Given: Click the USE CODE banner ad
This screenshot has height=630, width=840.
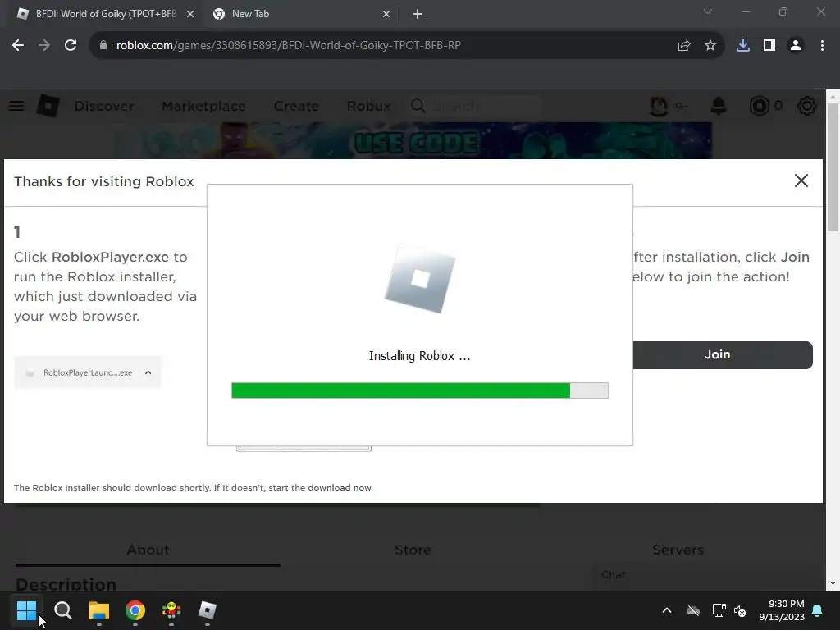Looking at the screenshot, I should click(413, 140).
